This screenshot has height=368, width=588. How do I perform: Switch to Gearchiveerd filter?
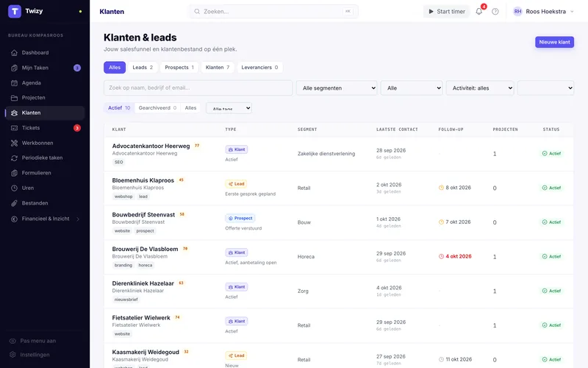(157, 108)
